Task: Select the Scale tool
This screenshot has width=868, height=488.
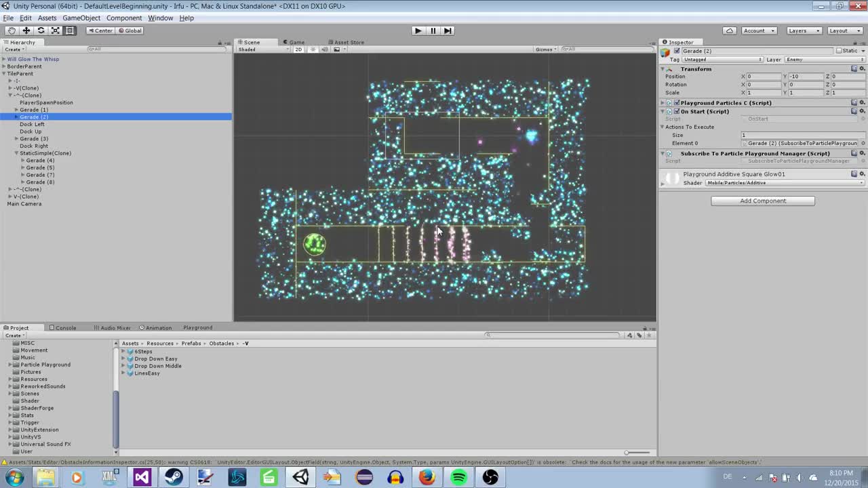Action: [x=56, y=30]
